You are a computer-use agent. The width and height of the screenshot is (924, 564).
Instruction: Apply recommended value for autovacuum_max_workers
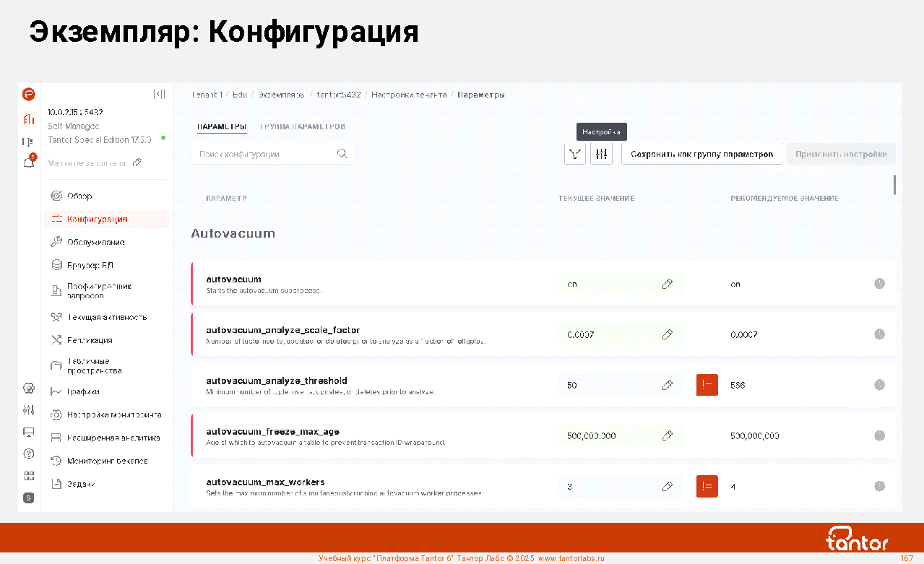(x=707, y=487)
